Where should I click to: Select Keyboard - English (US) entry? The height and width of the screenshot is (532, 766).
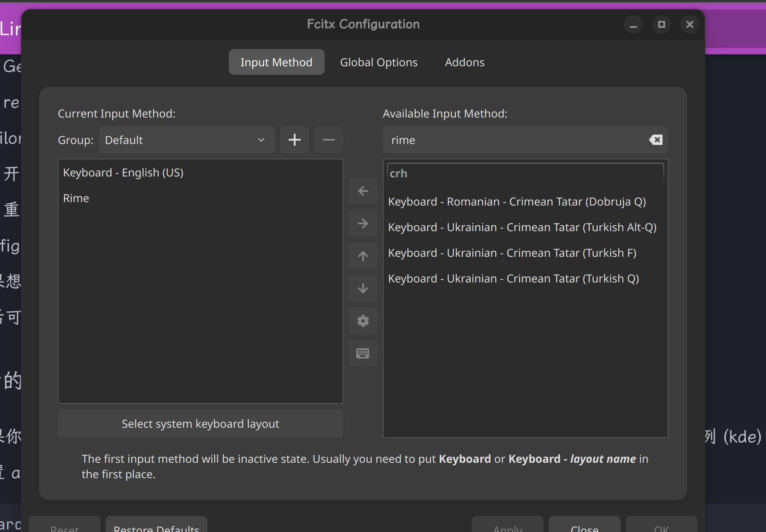(x=200, y=173)
